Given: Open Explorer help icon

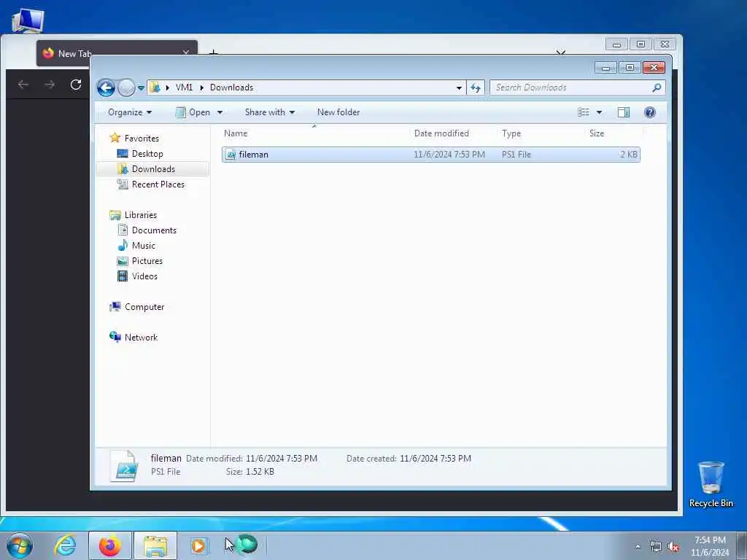Looking at the screenshot, I should click(649, 112).
